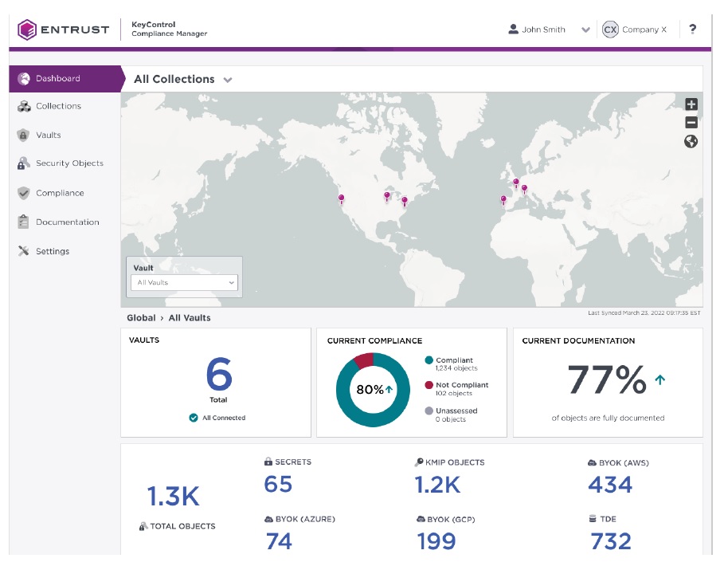Click the '1,234 objects' compliant count
728x562 pixels.
[x=456, y=368]
